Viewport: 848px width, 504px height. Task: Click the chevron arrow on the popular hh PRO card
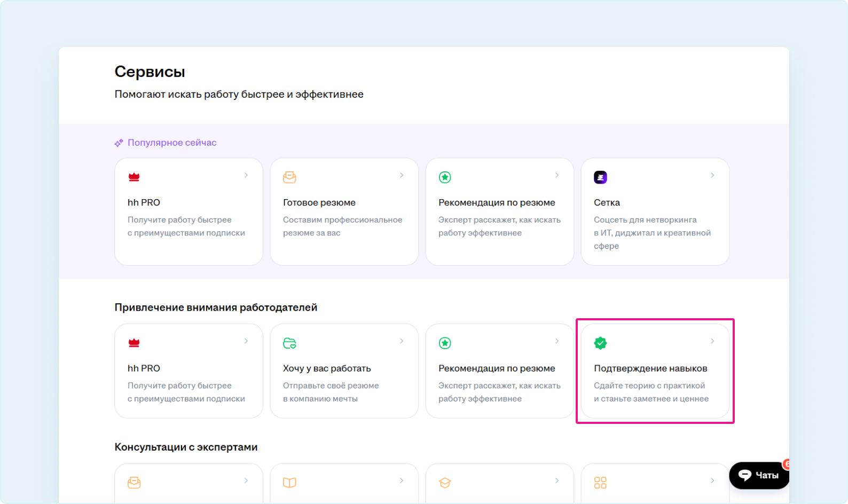(246, 175)
